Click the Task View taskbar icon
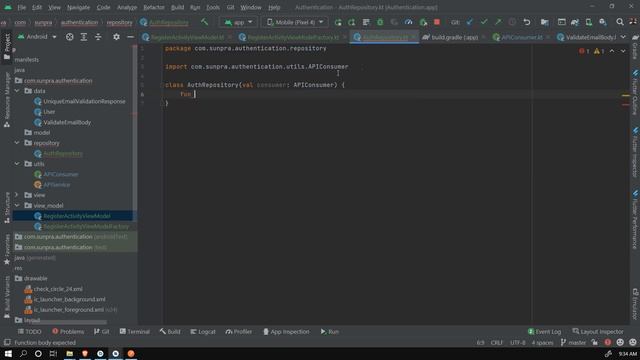Screen dimensions: 640x360 (x=53, y=353)
